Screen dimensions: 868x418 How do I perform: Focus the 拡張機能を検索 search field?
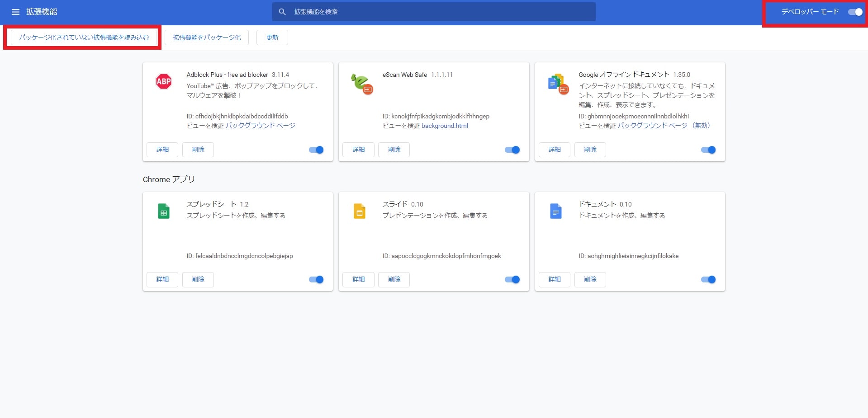point(434,12)
